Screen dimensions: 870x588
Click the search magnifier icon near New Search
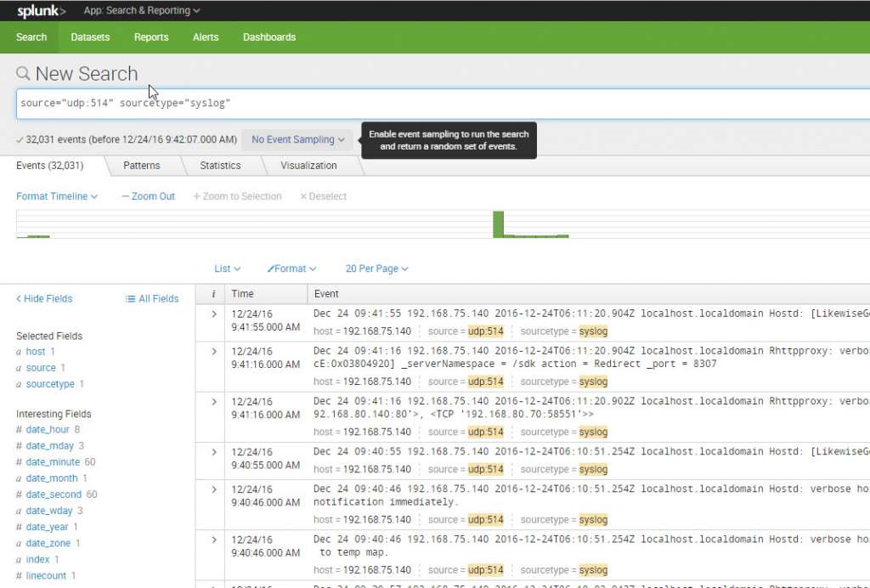tap(24, 74)
